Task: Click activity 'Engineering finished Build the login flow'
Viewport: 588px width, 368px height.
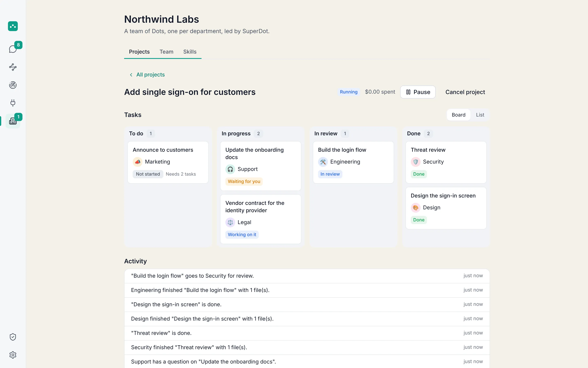Action: 307,290
